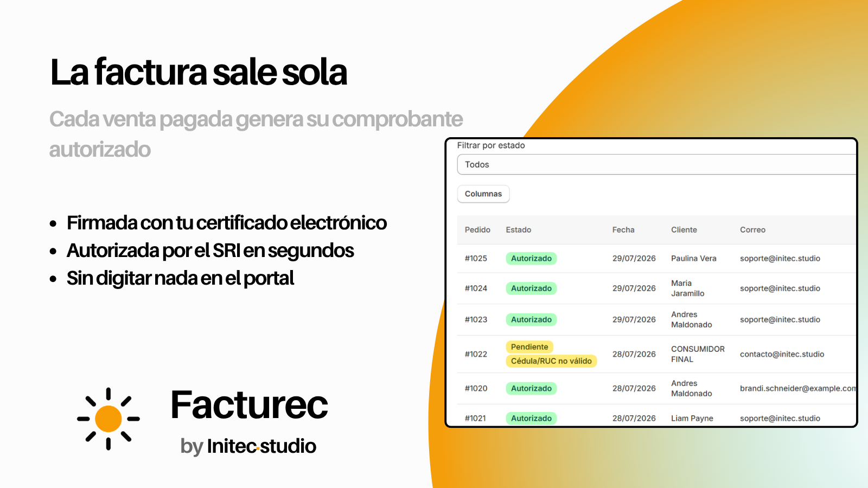Select the Estado column header
This screenshot has height=488, width=868.
[519, 230]
